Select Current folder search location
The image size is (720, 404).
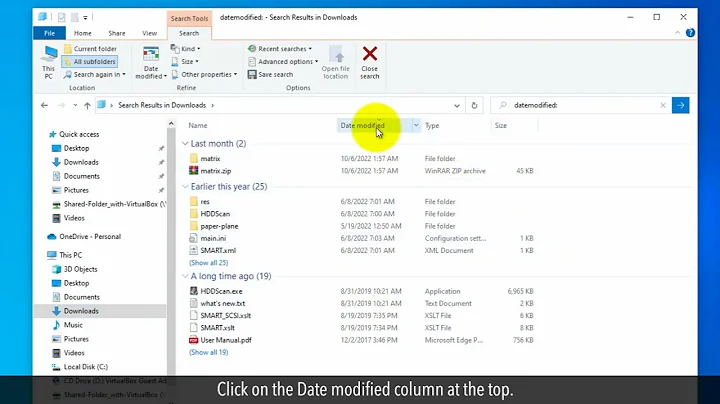pos(90,49)
